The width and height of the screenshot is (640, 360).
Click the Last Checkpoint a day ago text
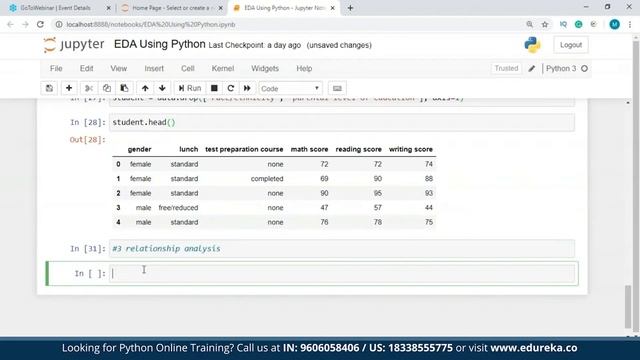point(255,45)
